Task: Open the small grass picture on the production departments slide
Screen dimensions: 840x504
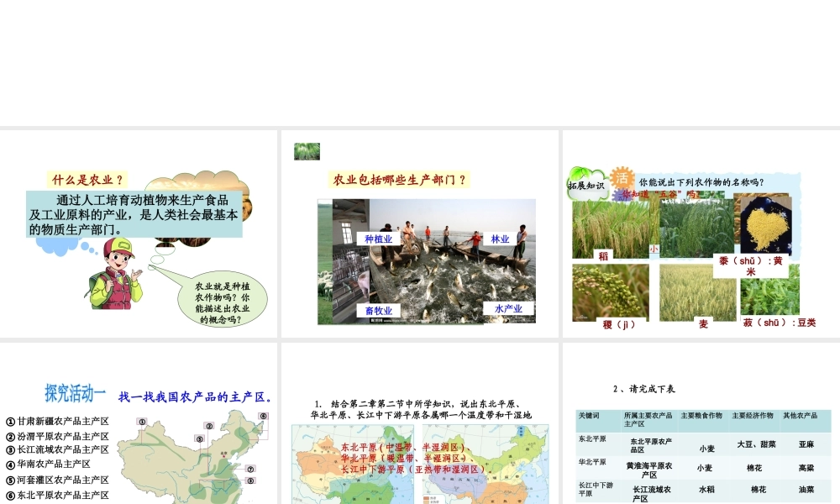Action: (307, 151)
